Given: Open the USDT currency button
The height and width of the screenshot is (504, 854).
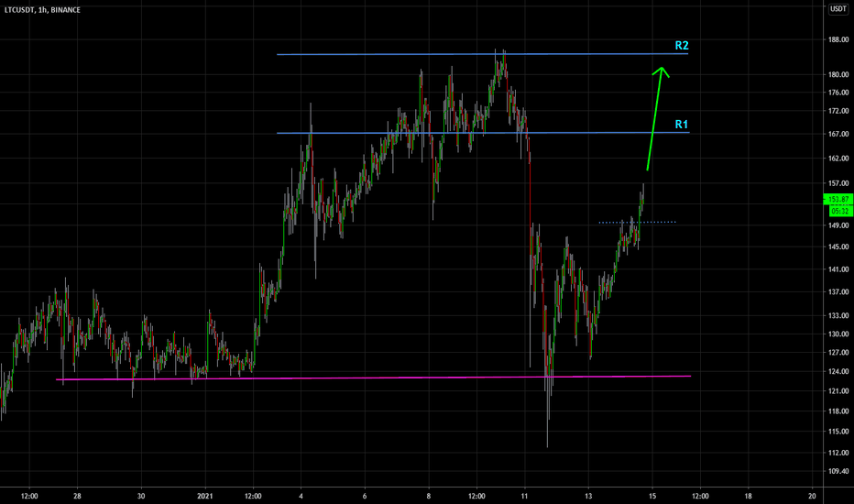Looking at the screenshot, I should (x=838, y=9).
